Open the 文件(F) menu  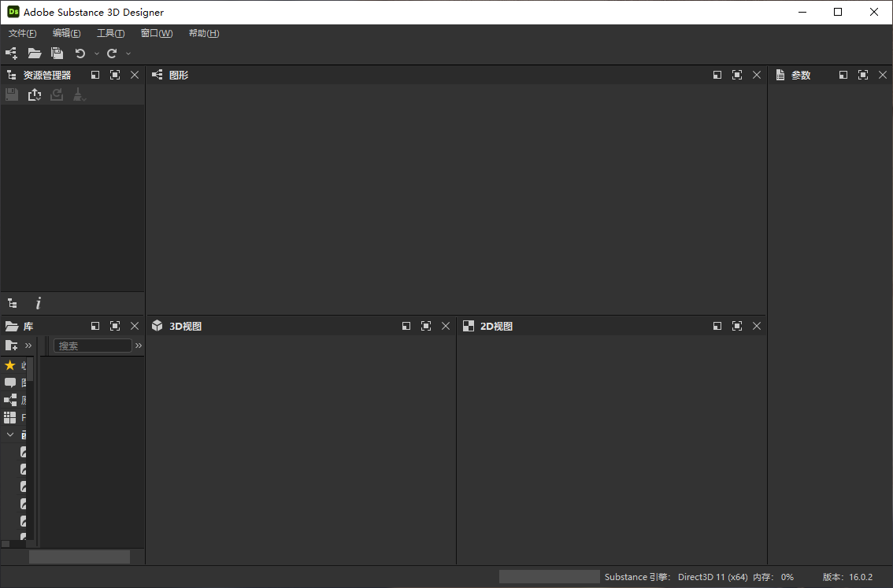click(22, 33)
